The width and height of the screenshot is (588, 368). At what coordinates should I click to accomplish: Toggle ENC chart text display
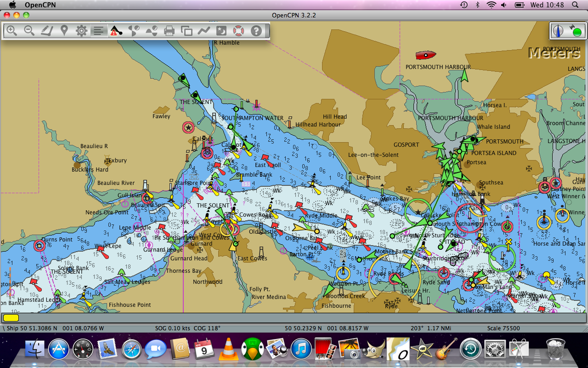[99, 30]
